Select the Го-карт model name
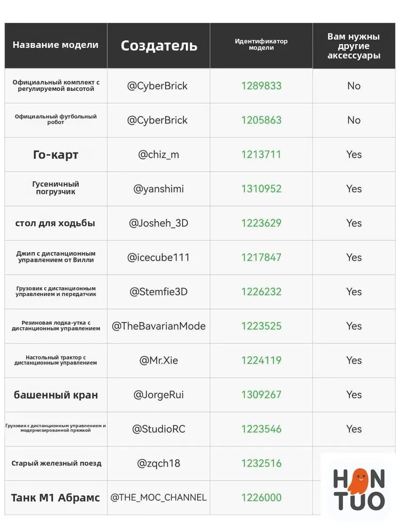Image resolution: width=400 pixels, height=532 pixels. (56, 155)
